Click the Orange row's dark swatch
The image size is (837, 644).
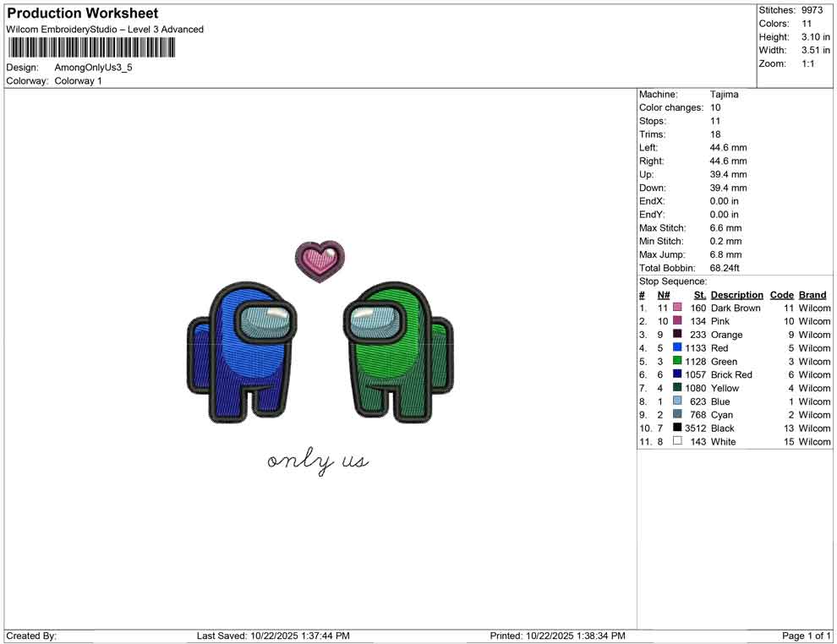pyautogui.click(x=677, y=334)
